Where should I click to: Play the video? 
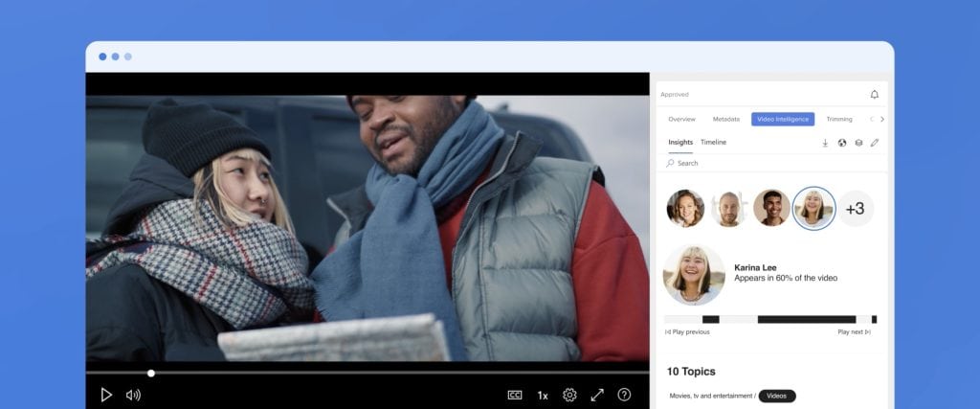(x=106, y=395)
